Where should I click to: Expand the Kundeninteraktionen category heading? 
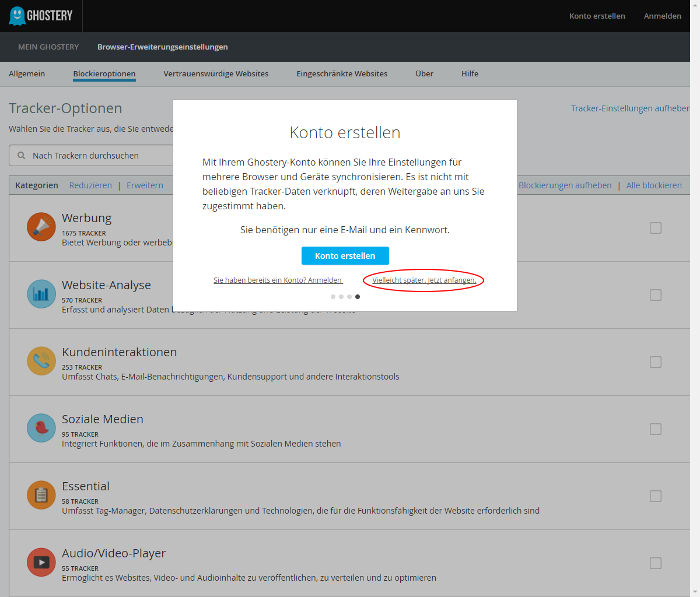tap(119, 352)
